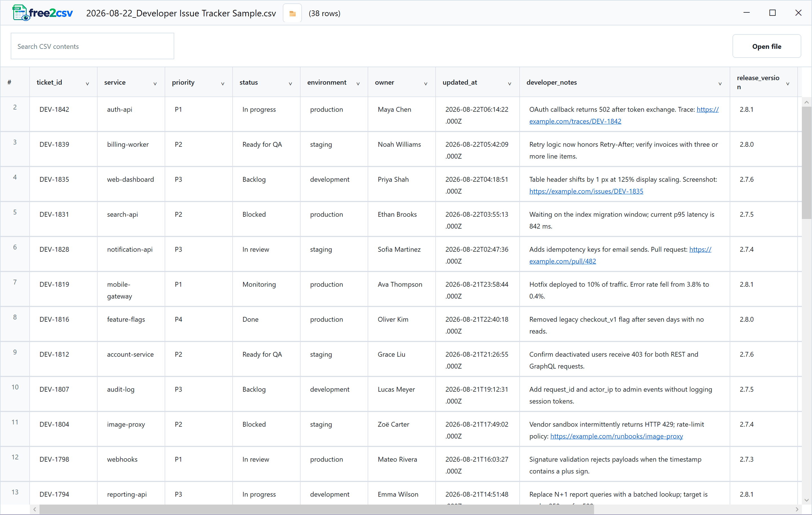Select the Grace Liu owner cell
Screen dimensions: 812x515
(x=401, y=359)
